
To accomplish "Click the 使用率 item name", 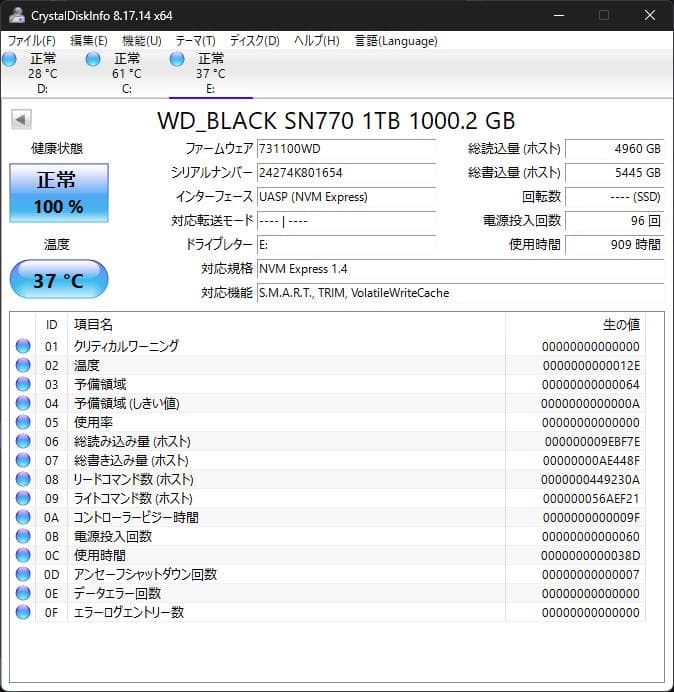I will click(93, 422).
